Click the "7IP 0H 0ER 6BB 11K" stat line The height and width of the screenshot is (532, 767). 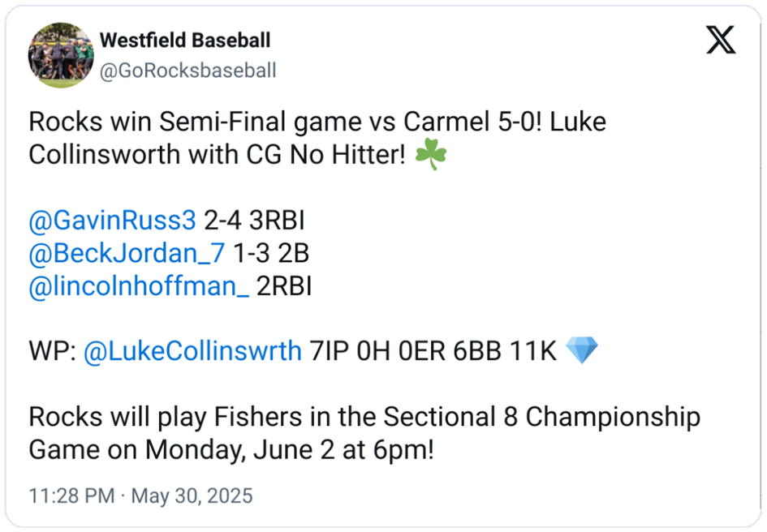(x=433, y=352)
